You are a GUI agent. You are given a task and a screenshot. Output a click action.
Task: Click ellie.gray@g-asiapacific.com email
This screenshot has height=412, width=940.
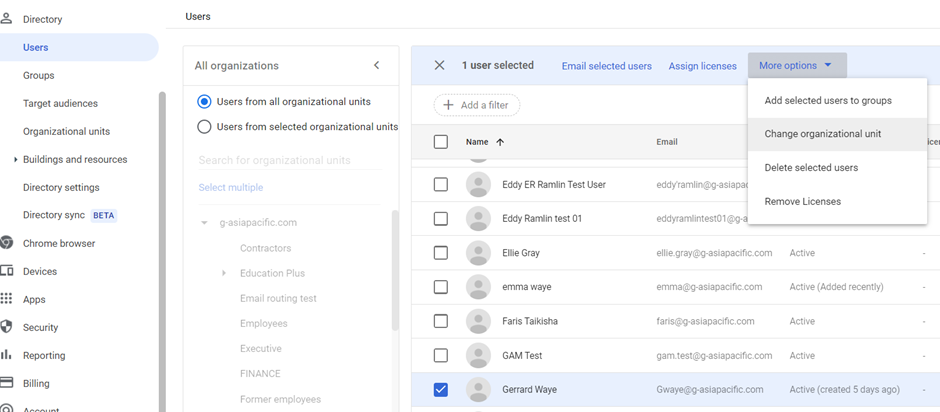point(714,253)
